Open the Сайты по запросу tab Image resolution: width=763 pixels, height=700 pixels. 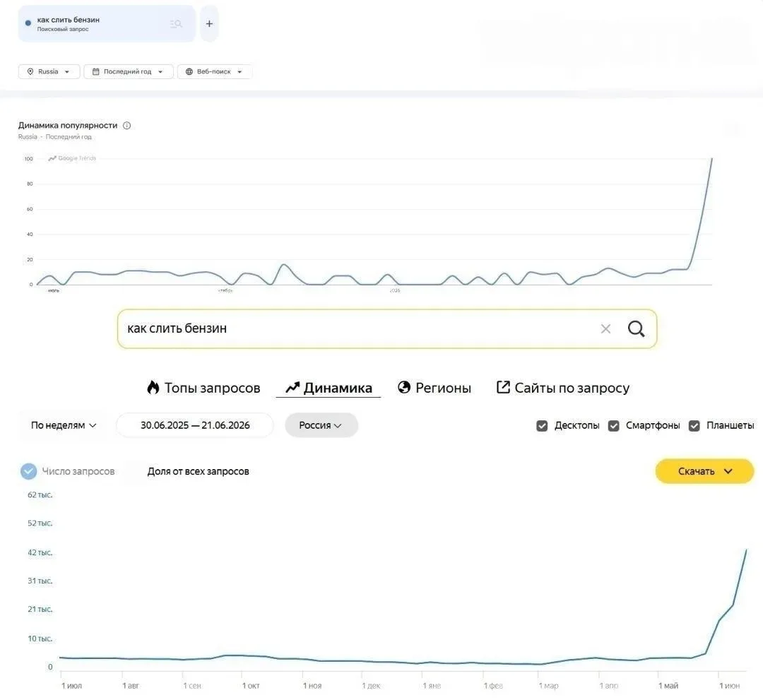pyautogui.click(x=562, y=388)
